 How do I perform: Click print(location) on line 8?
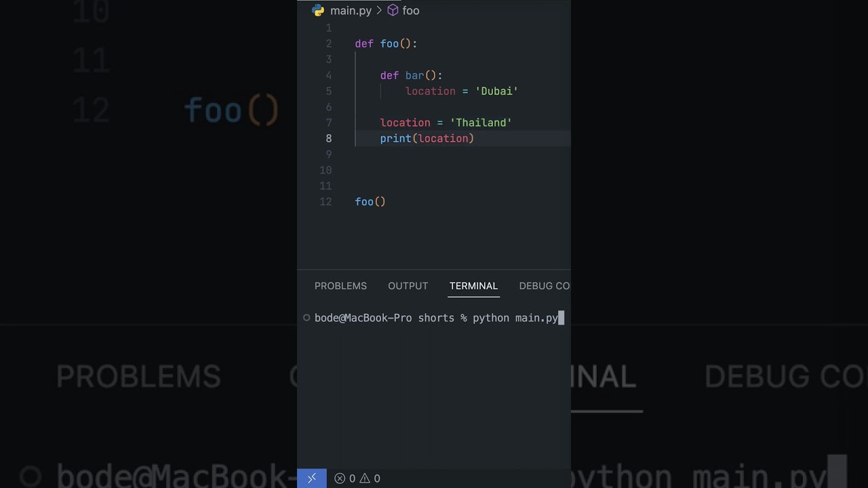427,138
